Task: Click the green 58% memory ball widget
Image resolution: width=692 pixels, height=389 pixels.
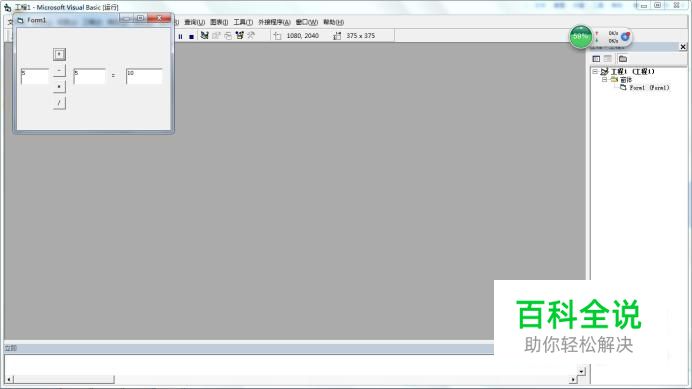Action: click(580, 37)
